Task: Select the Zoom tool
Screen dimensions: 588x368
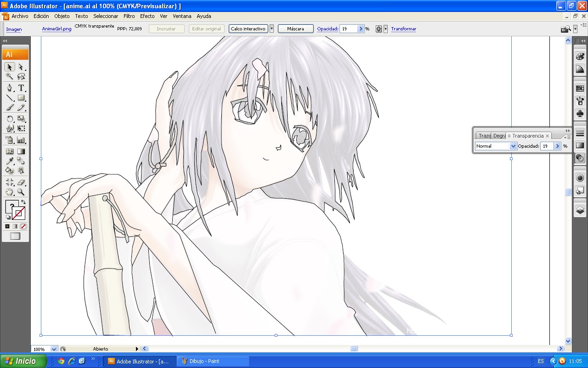Action: [21, 192]
